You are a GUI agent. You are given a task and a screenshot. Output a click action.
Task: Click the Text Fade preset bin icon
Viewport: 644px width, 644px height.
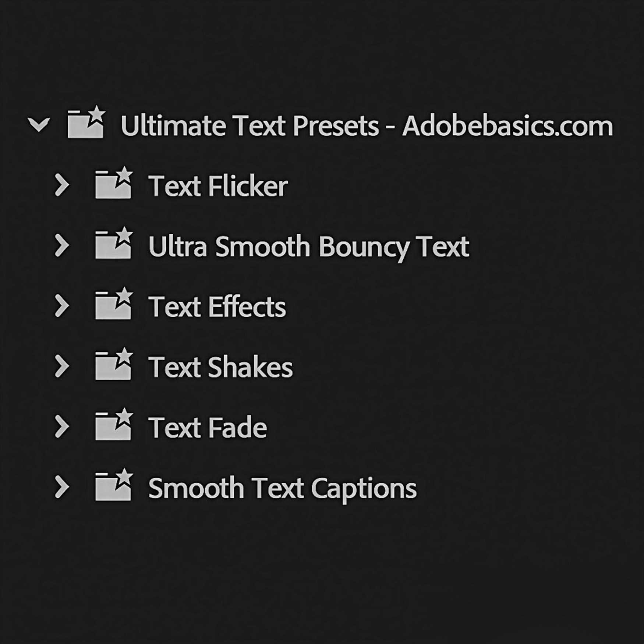click(113, 427)
